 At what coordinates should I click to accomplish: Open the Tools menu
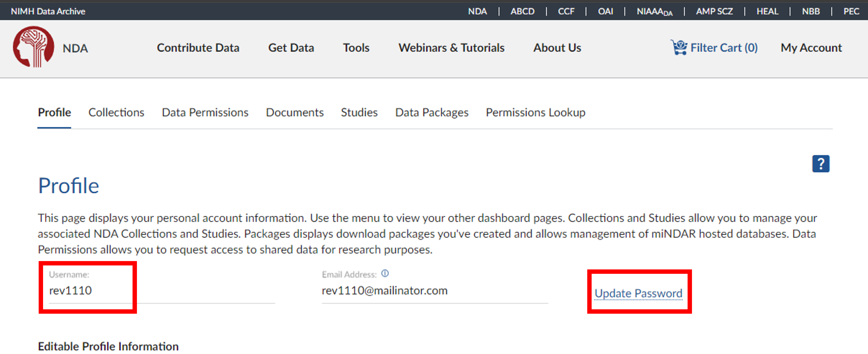[356, 48]
